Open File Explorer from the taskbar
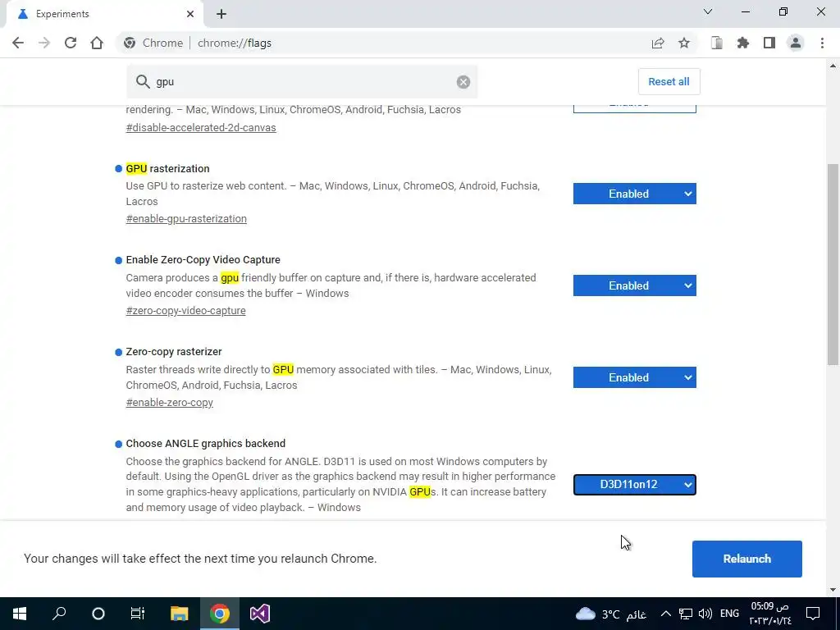Image resolution: width=840 pixels, height=630 pixels. point(180,614)
